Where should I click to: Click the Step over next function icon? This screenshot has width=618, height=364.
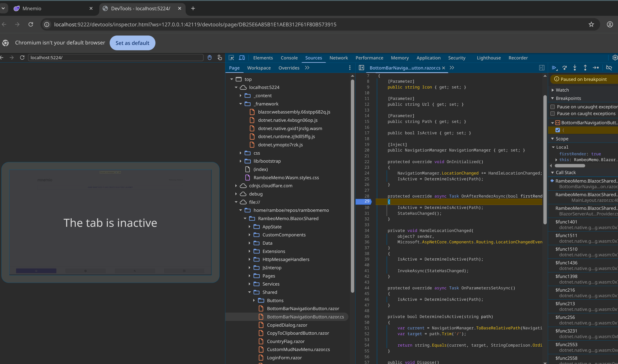[x=565, y=68]
